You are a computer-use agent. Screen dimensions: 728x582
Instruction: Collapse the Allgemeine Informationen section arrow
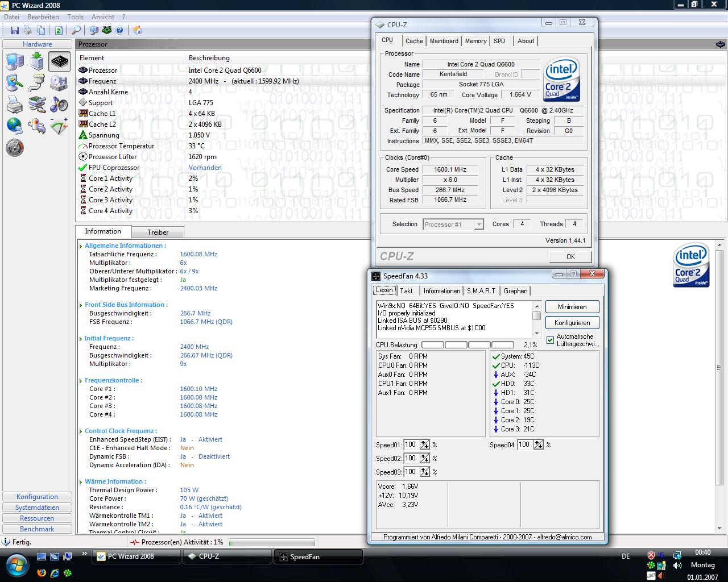point(81,246)
